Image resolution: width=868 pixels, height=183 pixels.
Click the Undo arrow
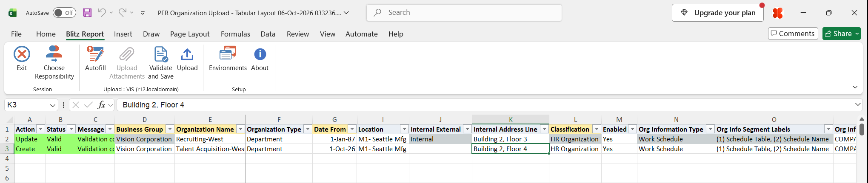click(102, 12)
